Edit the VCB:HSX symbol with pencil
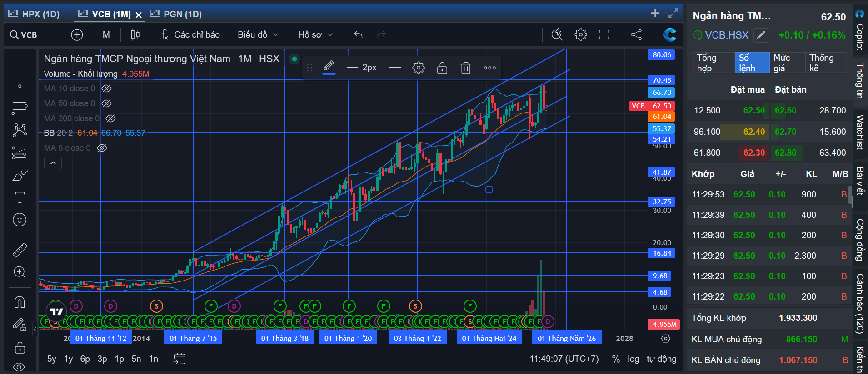 point(761,35)
